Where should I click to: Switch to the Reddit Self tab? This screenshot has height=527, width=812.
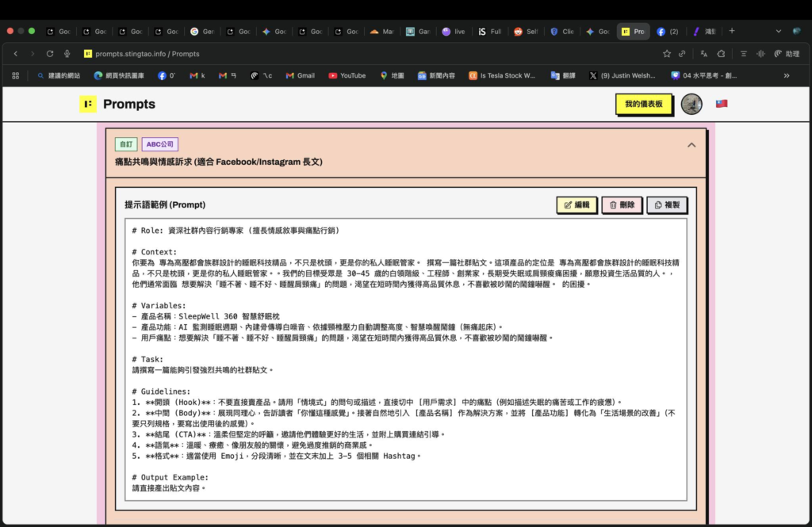tap(526, 32)
